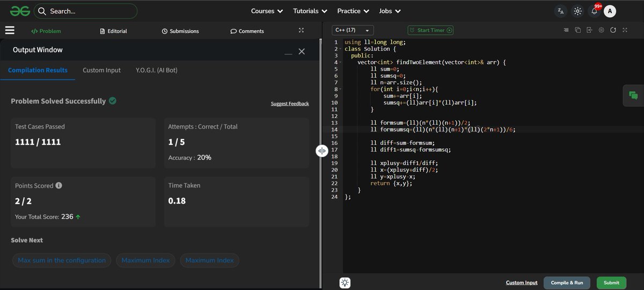
Task: Click the green chat feedback icon
Action: [x=633, y=96]
